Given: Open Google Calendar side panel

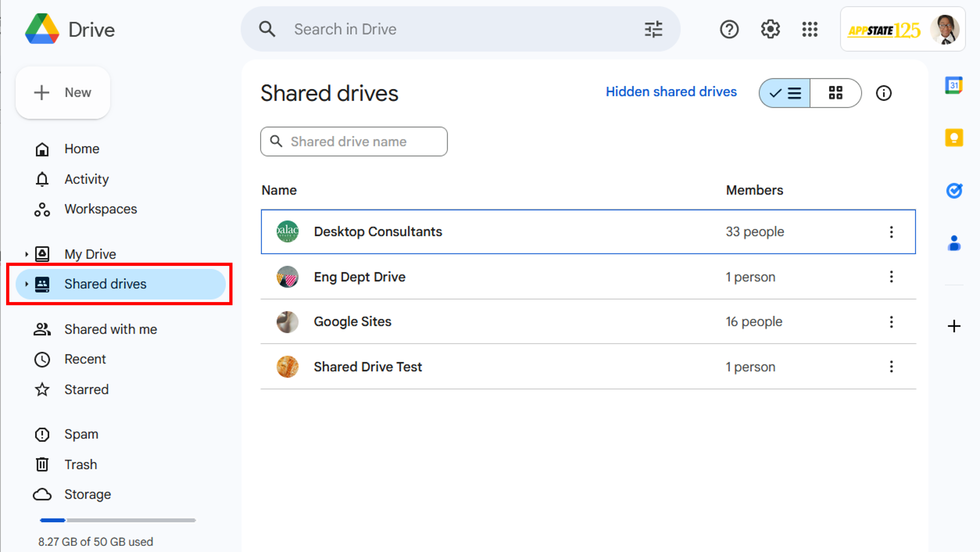Looking at the screenshot, I should pos(954,85).
